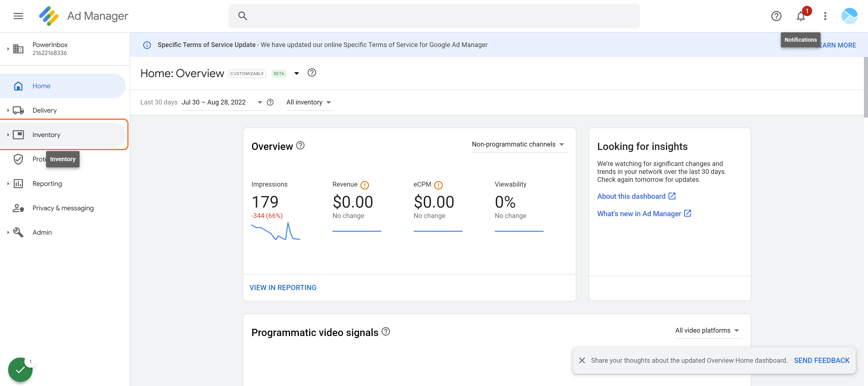Click SEND FEEDBACK button
This screenshot has width=868, height=386.
[821, 360]
